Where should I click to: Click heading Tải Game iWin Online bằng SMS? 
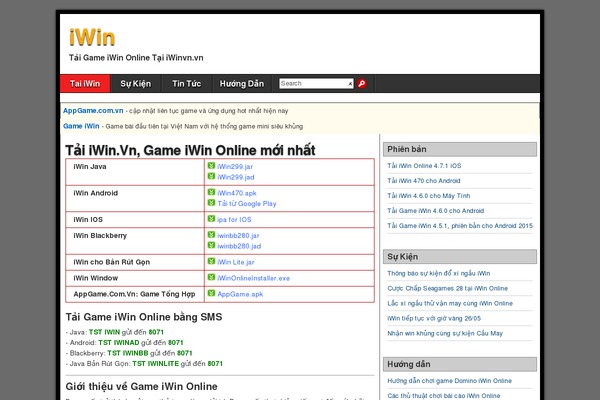click(143, 317)
